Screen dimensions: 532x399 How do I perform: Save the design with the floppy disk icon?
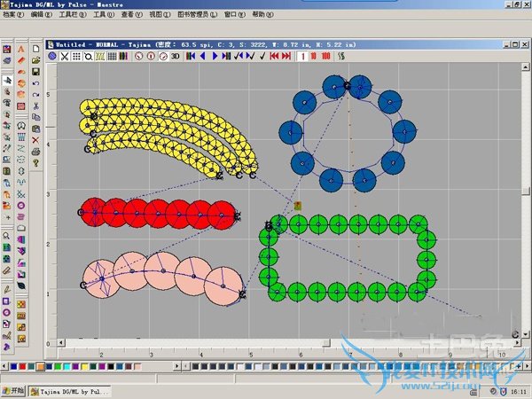tap(35, 72)
